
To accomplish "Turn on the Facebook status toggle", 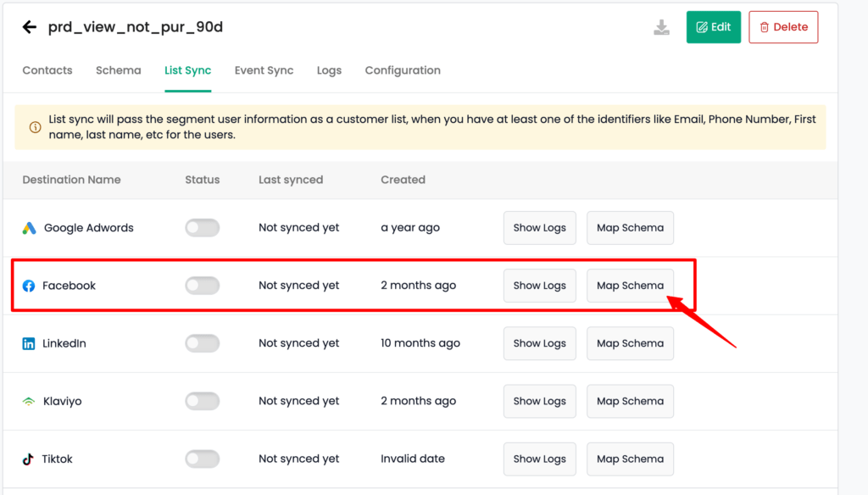I will [202, 286].
